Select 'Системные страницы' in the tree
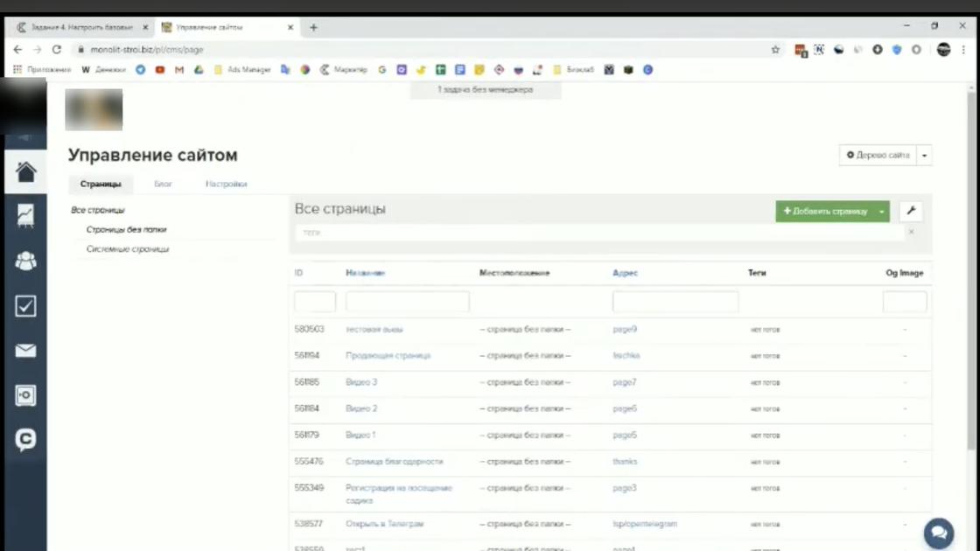Viewport: 980px width, 551px height. 128,248
